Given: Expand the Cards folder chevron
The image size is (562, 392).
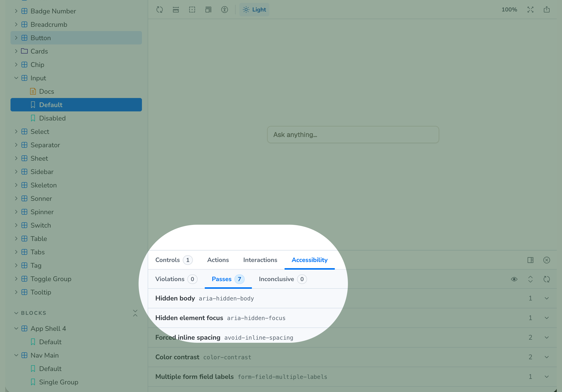Looking at the screenshot, I should [16, 51].
